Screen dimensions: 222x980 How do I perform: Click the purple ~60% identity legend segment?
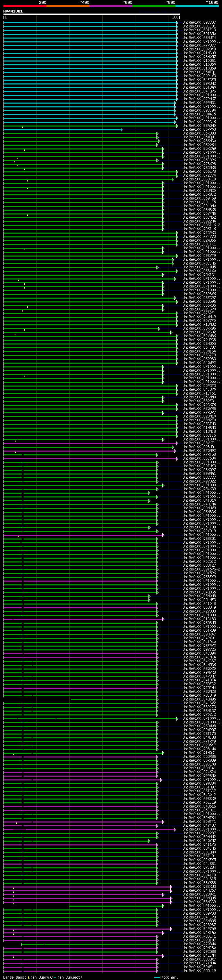point(111,6)
